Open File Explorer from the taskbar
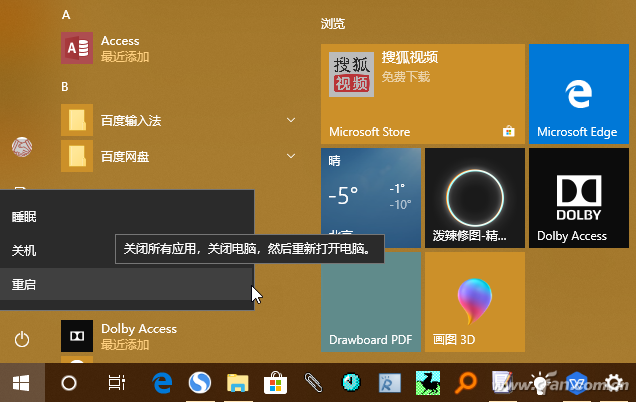The image size is (636, 402). (x=238, y=383)
